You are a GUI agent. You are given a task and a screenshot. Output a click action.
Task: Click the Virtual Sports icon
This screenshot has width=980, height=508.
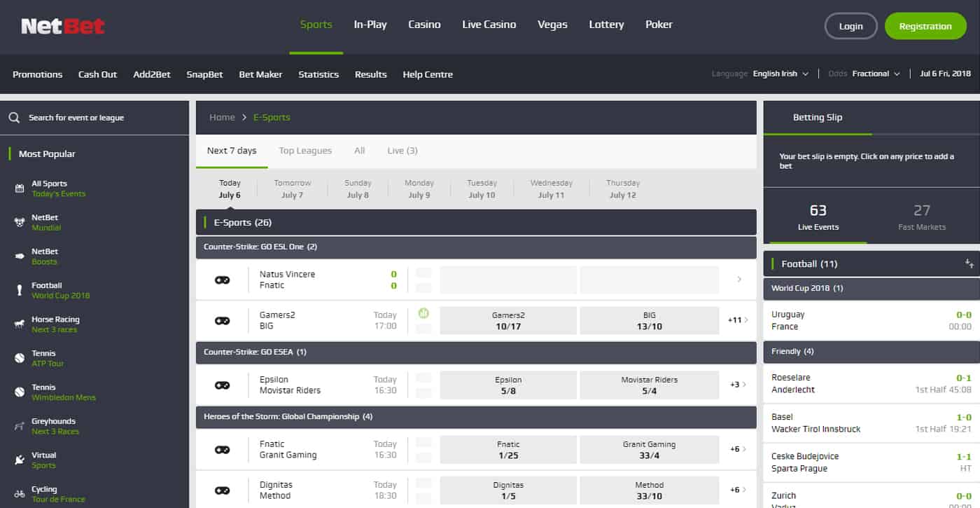[20, 460]
